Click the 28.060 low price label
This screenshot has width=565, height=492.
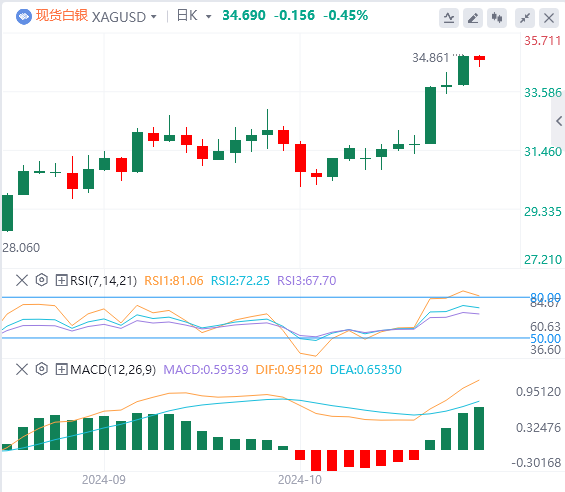pos(21,248)
